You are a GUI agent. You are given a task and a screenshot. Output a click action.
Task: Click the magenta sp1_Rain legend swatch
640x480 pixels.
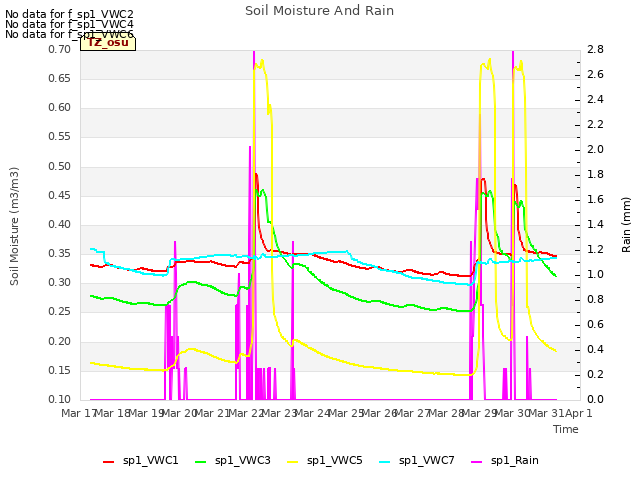476,462
